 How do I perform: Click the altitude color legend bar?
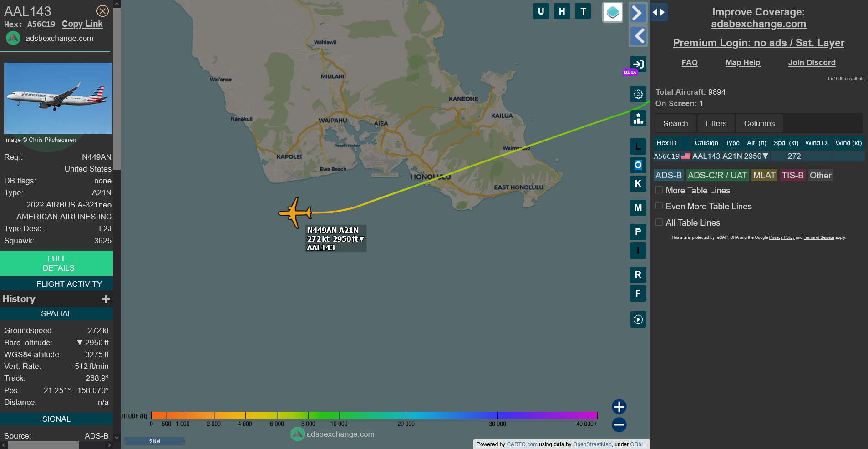pyautogui.click(x=374, y=415)
